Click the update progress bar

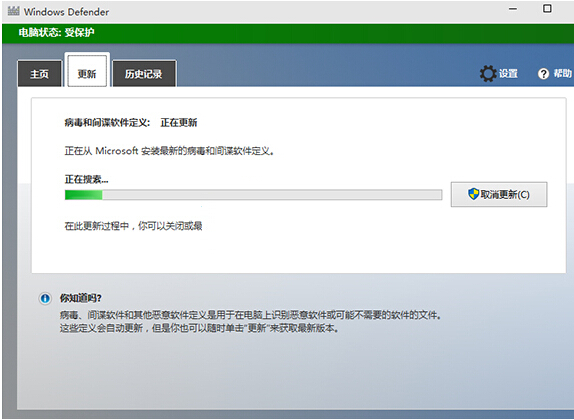coord(253,195)
